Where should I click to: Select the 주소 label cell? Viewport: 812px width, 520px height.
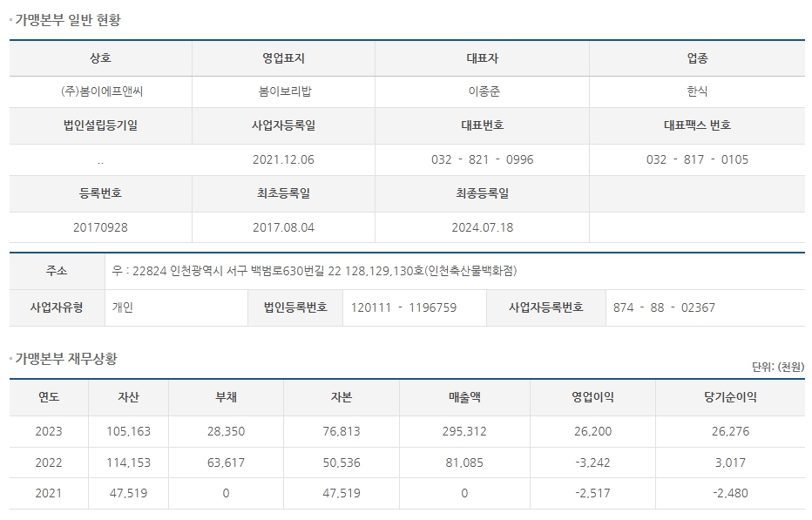click(57, 271)
